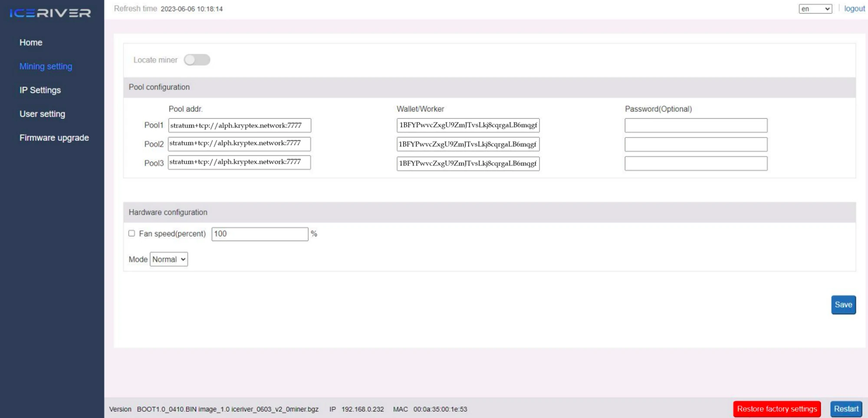Navigate to IP Settings

pos(40,90)
